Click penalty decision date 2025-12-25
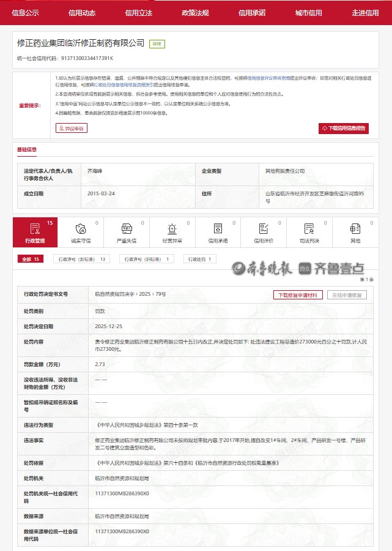Screen dimensions: 392x551 (x=108, y=326)
